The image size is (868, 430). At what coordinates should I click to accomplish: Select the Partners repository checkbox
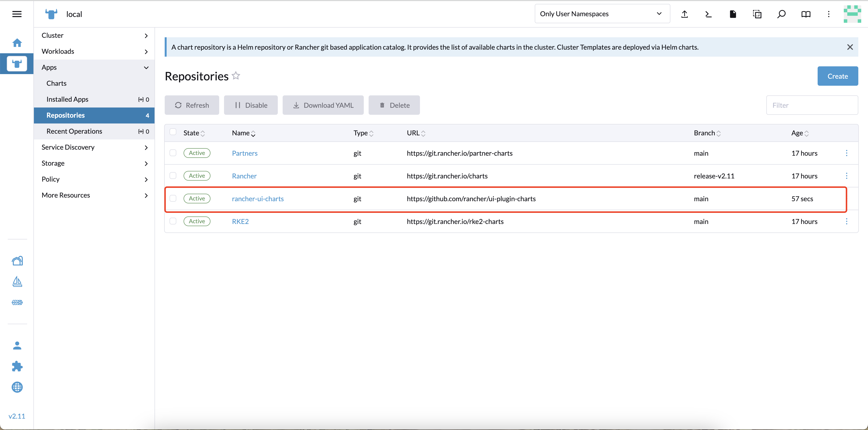(173, 153)
